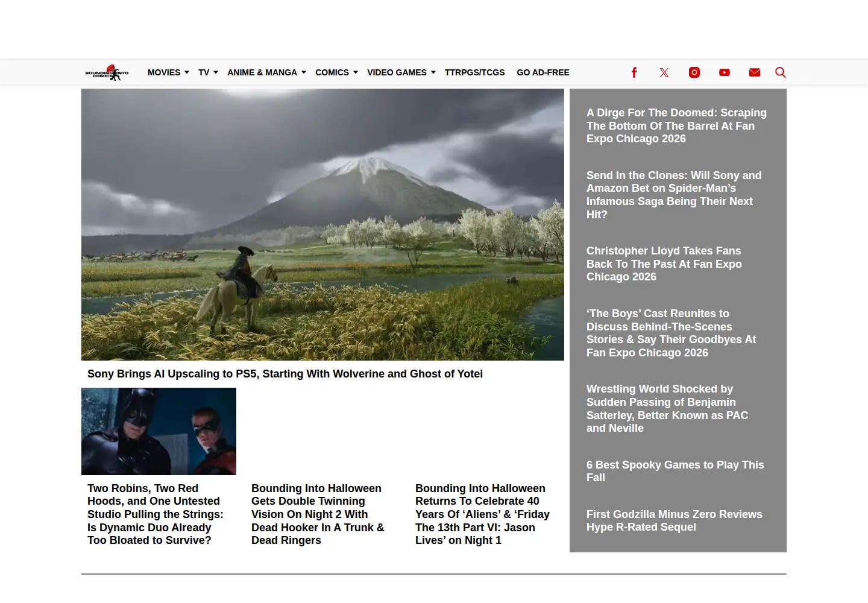This screenshot has height=603, width=868.
Task: Go to the TTRPGS/TCGS section
Action: click(475, 72)
